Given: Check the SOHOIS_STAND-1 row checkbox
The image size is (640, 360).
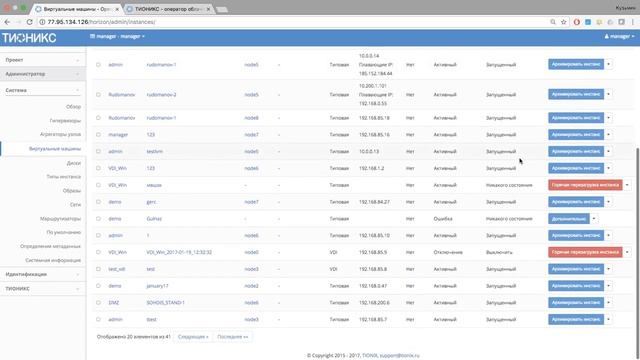Looking at the screenshot, I should coord(98,303).
